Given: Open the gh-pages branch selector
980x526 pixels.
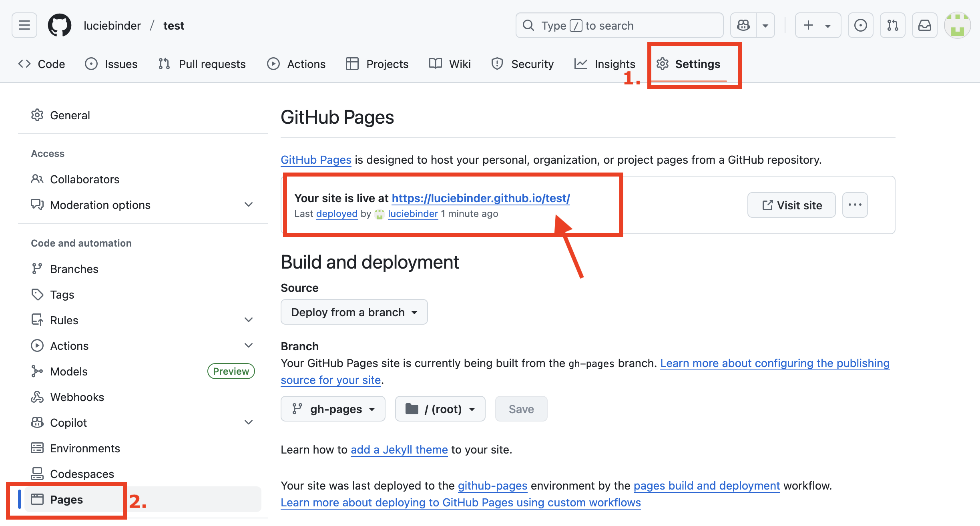Looking at the screenshot, I should pyautogui.click(x=333, y=409).
